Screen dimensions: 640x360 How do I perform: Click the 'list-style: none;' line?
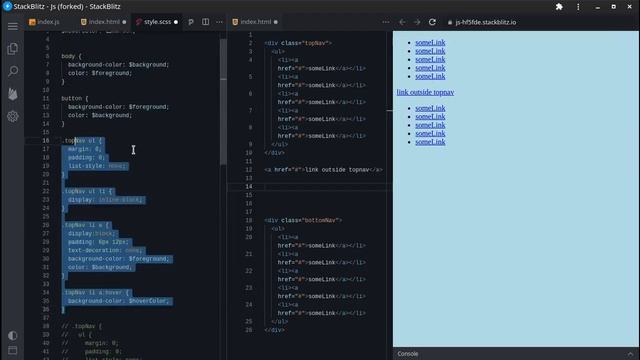click(97, 166)
